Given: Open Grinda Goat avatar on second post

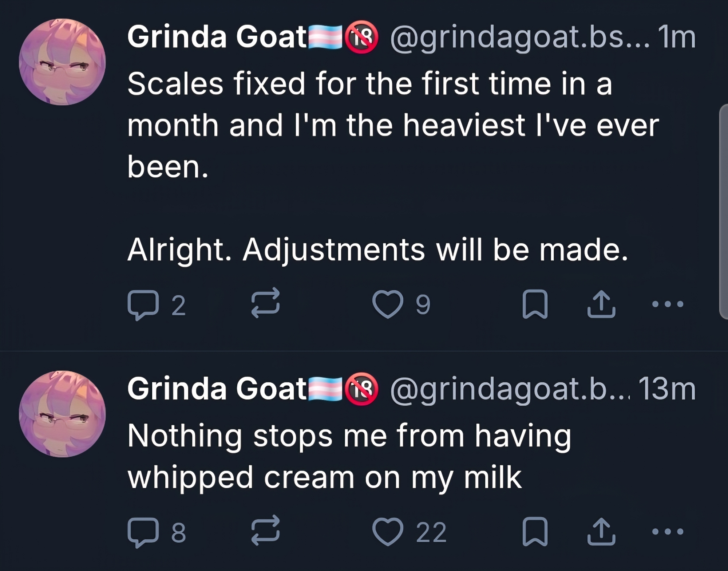Looking at the screenshot, I should click(x=62, y=414).
